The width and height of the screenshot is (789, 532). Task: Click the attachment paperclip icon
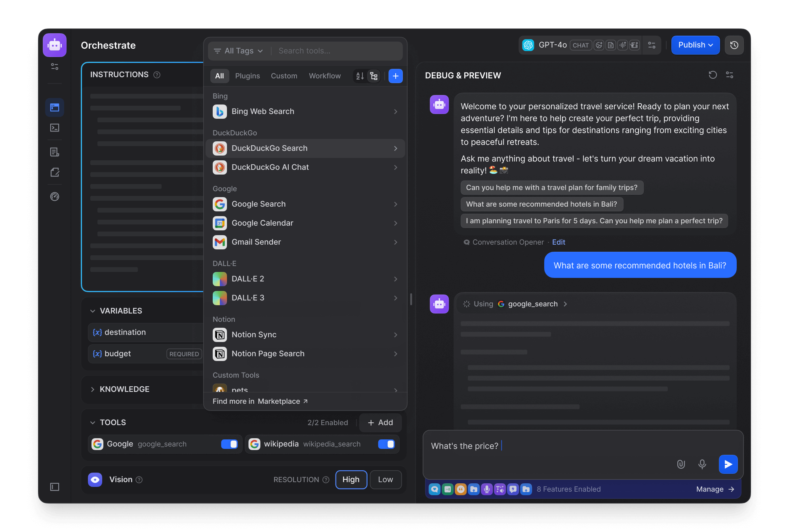681,464
